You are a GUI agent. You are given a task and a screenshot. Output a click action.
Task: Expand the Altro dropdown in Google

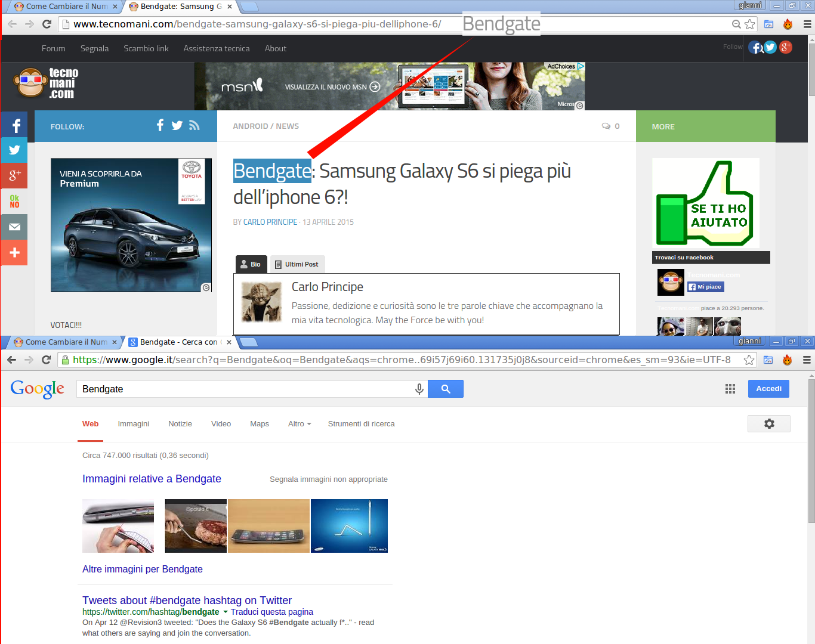(300, 424)
